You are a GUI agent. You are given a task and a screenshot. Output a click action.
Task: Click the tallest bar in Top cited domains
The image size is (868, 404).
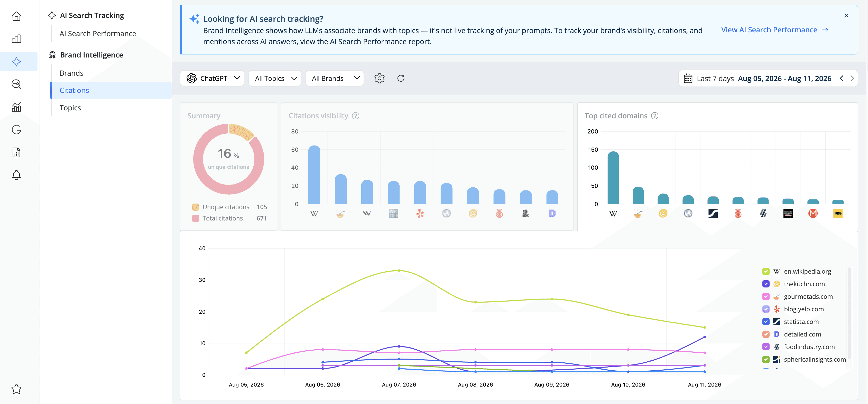613,178
